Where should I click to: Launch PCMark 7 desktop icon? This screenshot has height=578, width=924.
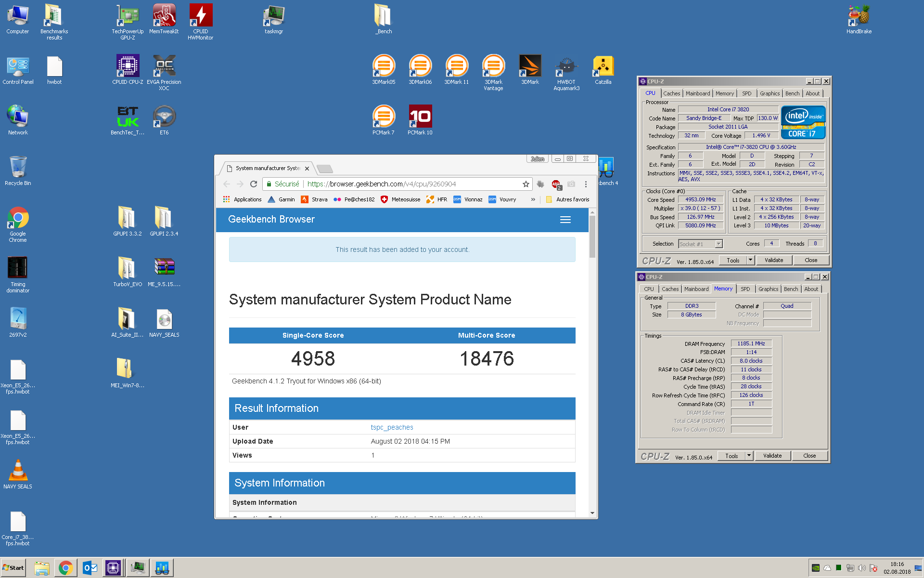click(x=384, y=120)
